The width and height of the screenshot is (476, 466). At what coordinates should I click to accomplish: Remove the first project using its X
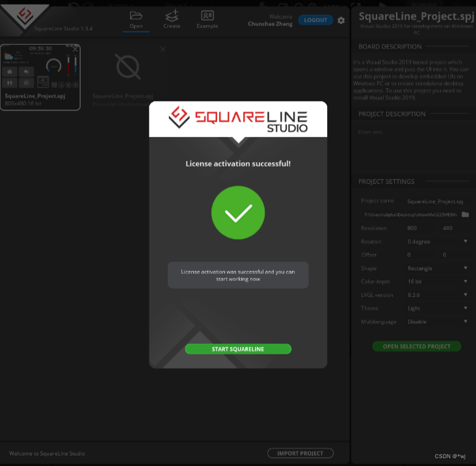(75, 49)
